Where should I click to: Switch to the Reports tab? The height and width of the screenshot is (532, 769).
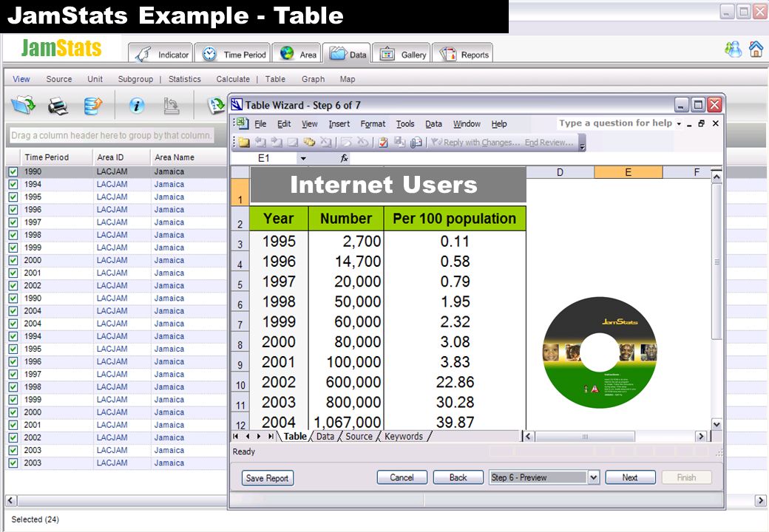[x=462, y=53]
